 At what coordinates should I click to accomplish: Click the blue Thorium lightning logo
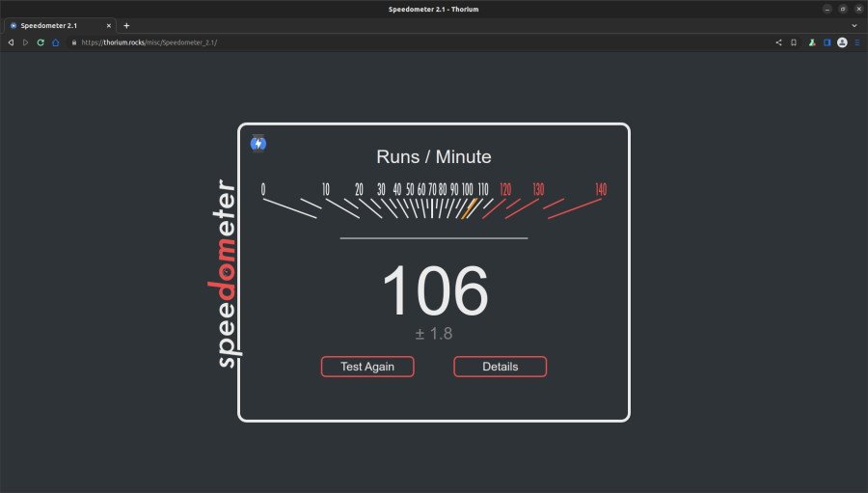[258, 144]
